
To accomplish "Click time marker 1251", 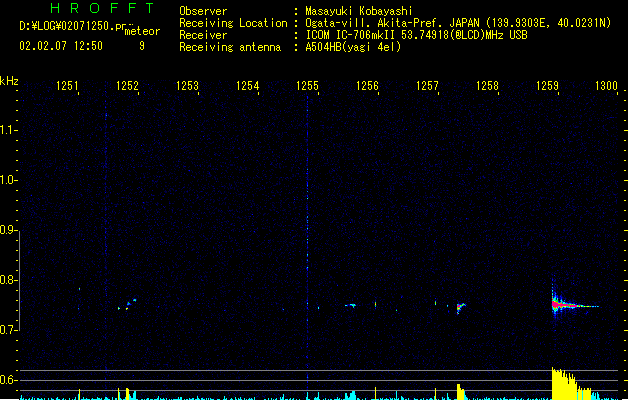I will coord(67,85).
